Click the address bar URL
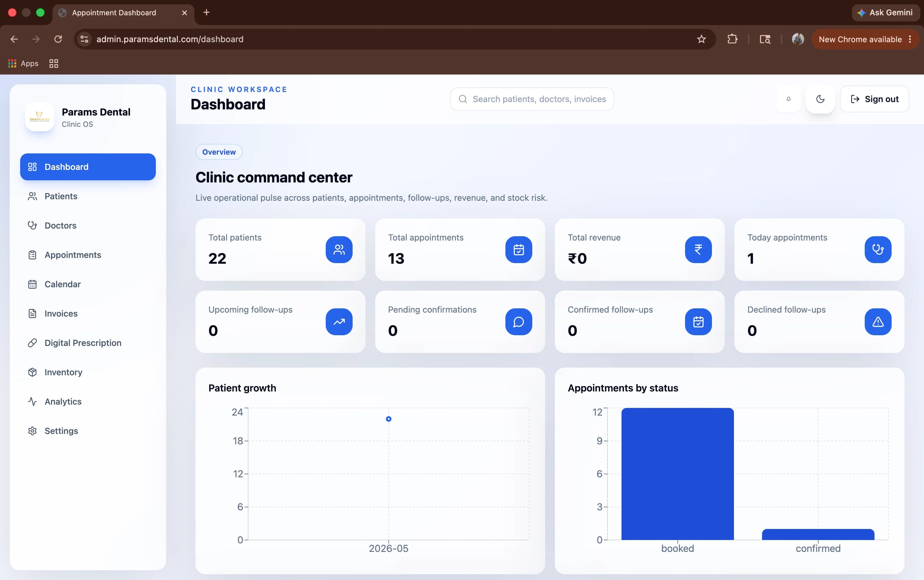 point(170,39)
